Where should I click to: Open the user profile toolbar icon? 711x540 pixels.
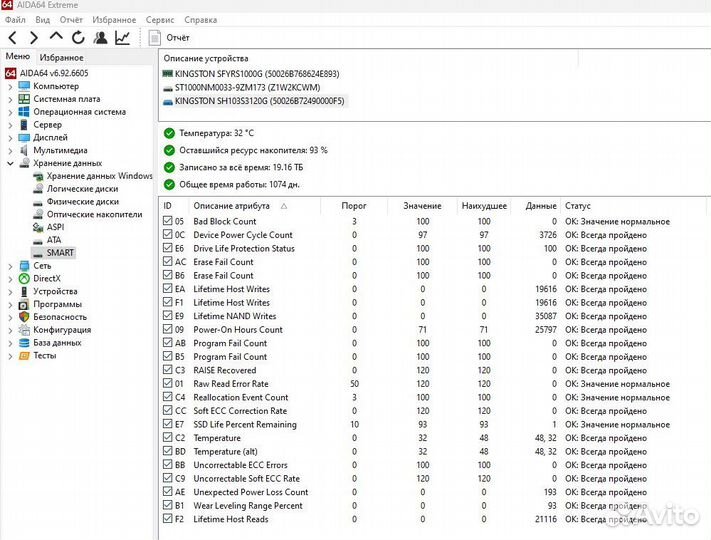pyautogui.click(x=100, y=38)
